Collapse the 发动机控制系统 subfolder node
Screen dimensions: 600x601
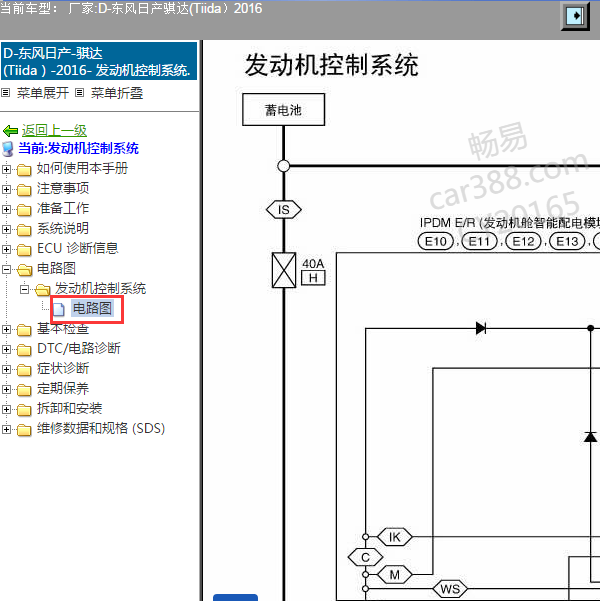click(24, 289)
